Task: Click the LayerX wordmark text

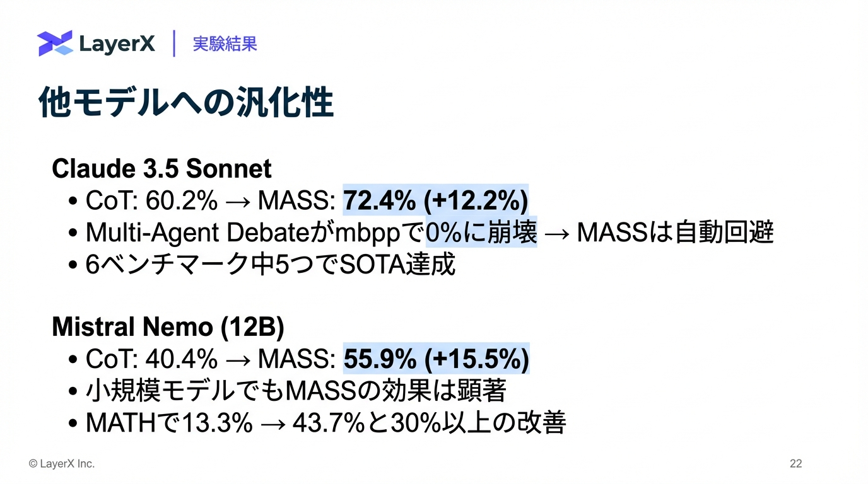Action: (117, 44)
